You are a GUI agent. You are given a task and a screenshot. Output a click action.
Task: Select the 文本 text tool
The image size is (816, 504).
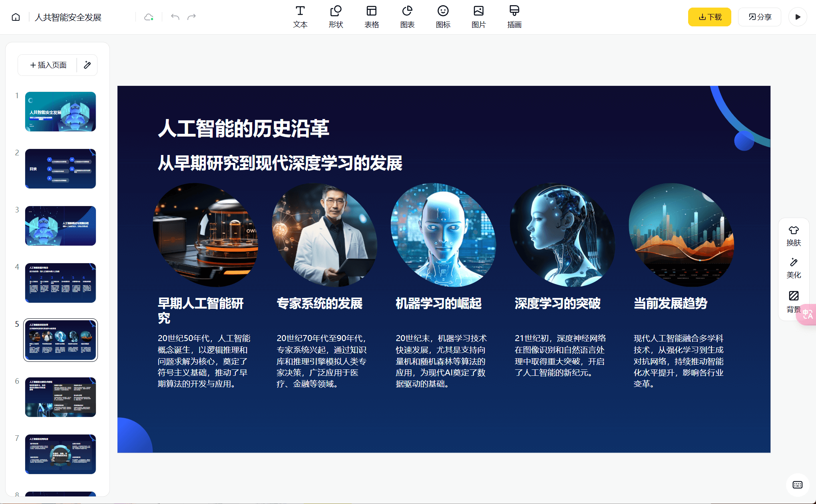(x=300, y=17)
